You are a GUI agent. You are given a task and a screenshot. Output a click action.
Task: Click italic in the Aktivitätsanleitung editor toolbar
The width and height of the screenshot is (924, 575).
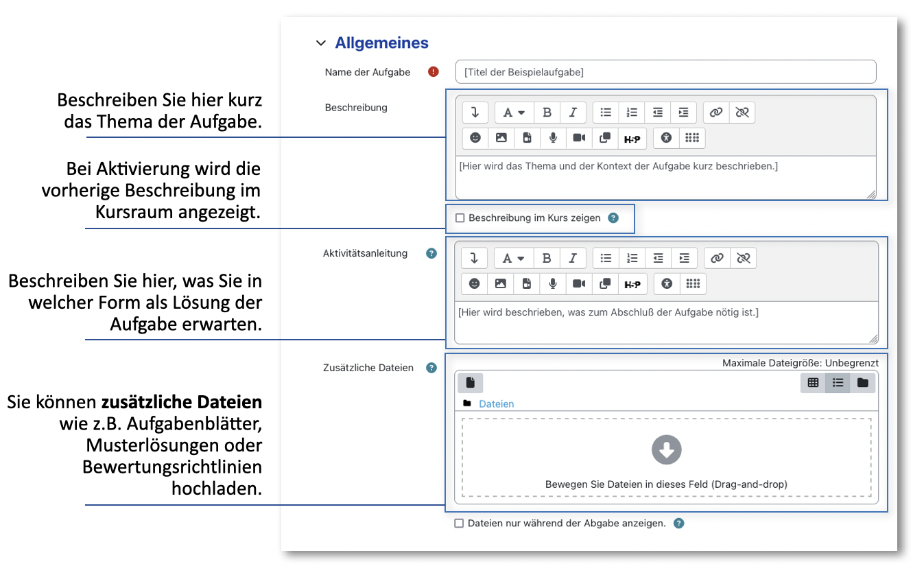pyautogui.click(x=573, y=258)
